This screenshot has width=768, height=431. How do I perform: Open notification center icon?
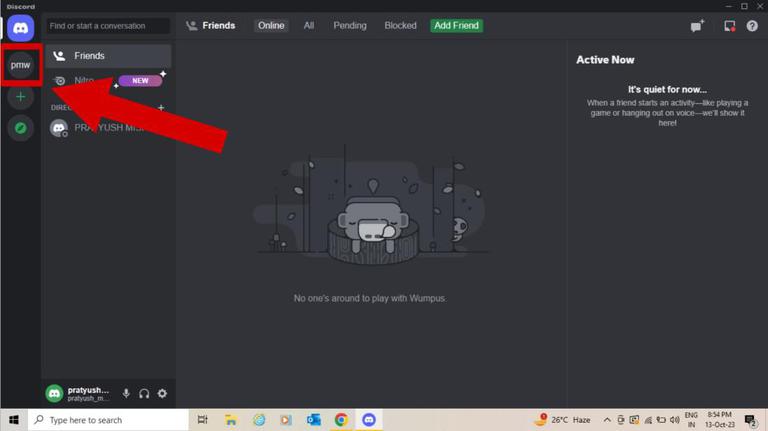pos(750,420)
